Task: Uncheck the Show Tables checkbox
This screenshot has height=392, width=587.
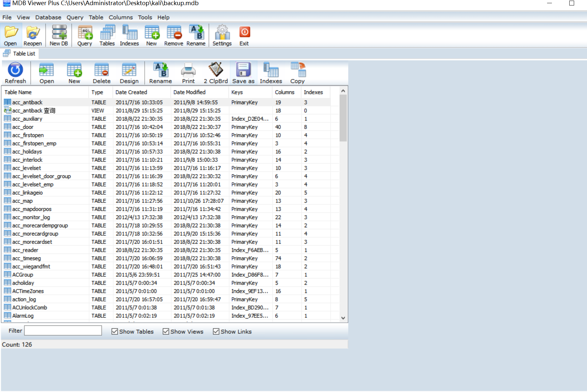Action: 115,331
